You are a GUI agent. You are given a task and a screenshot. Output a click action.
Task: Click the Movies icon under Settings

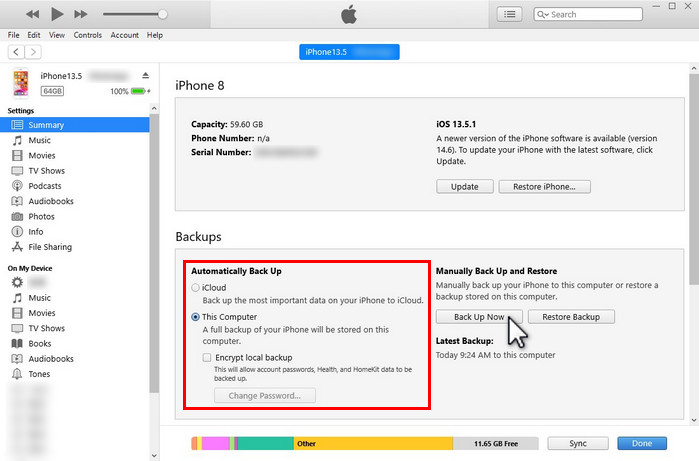click(17, 156)
